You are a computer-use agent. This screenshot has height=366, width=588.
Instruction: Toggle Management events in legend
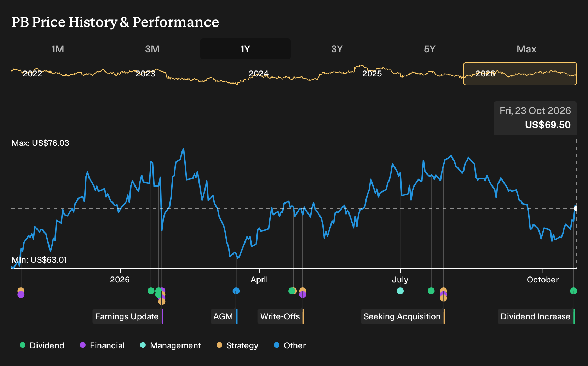(x=171, y=345)
